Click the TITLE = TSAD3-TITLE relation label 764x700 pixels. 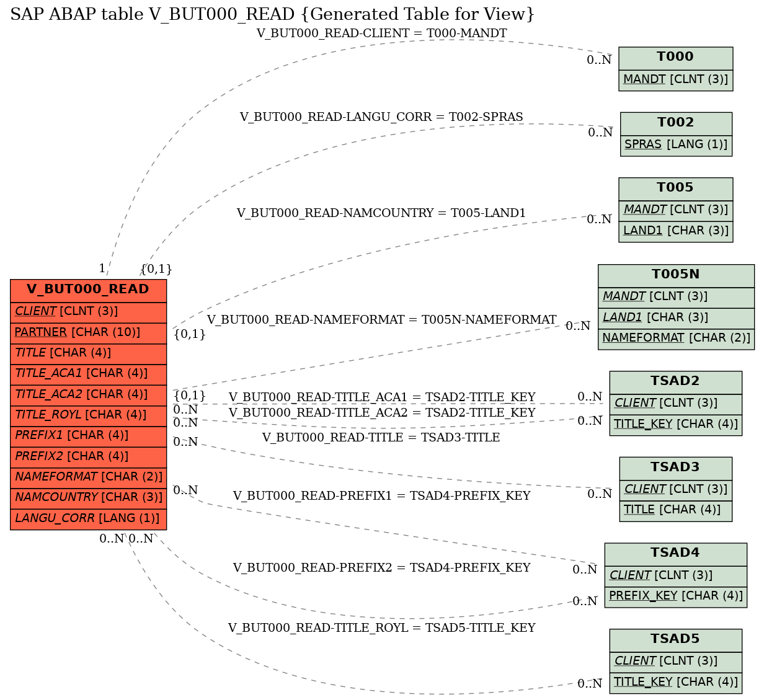(381, 438)
